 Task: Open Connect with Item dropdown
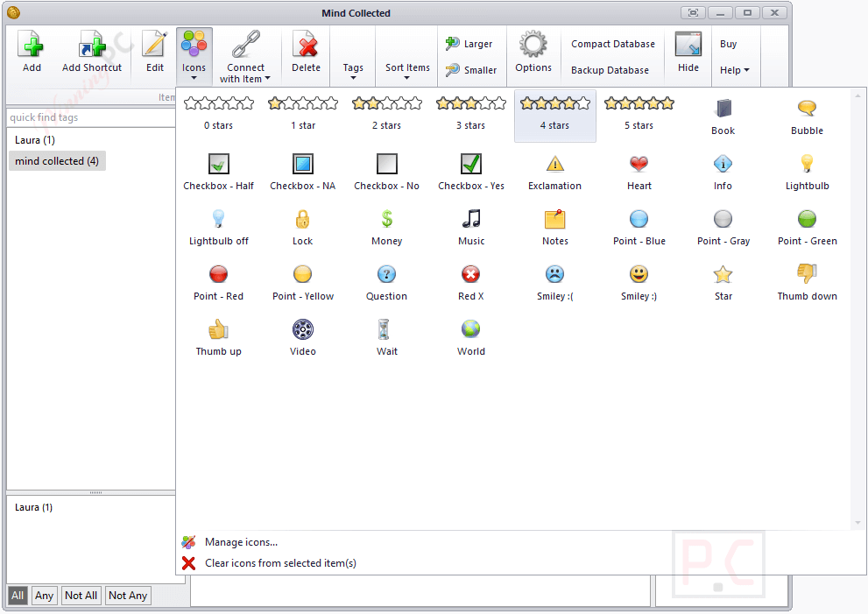[x=245, y=56]
